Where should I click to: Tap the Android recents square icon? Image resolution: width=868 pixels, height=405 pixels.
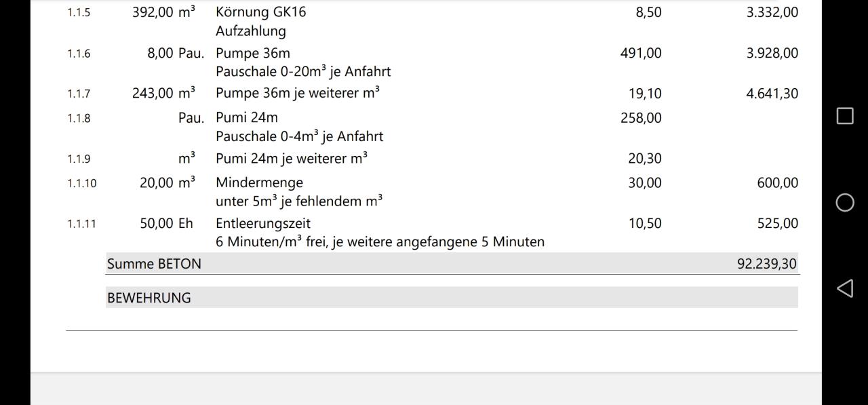pyautogui.click(x=844, y=116)
